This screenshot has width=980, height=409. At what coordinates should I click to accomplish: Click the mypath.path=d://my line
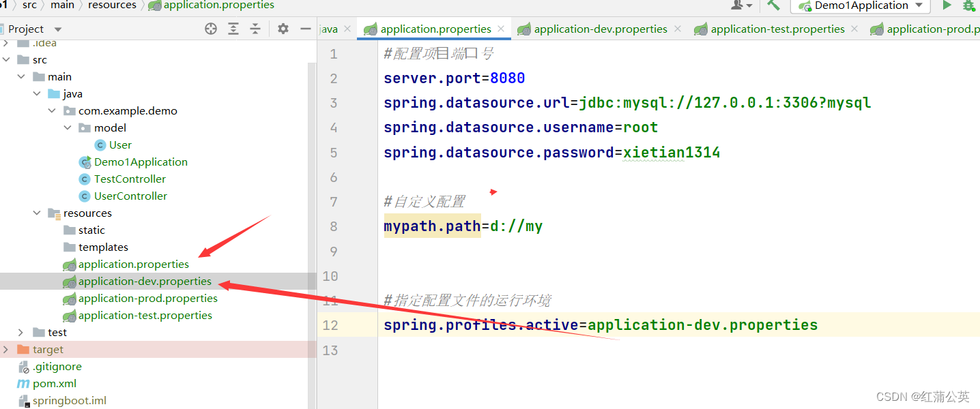pyautogui.click(x=463, y=226)
